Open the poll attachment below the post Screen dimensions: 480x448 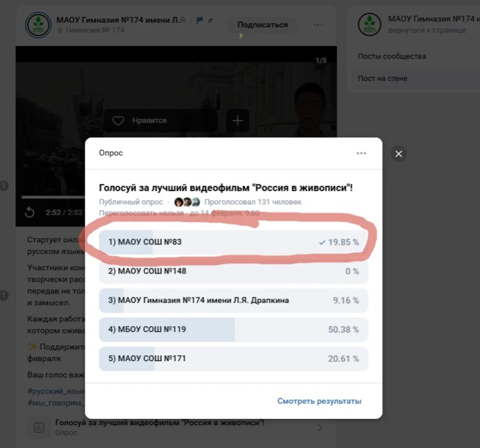[x=176, y=427]
